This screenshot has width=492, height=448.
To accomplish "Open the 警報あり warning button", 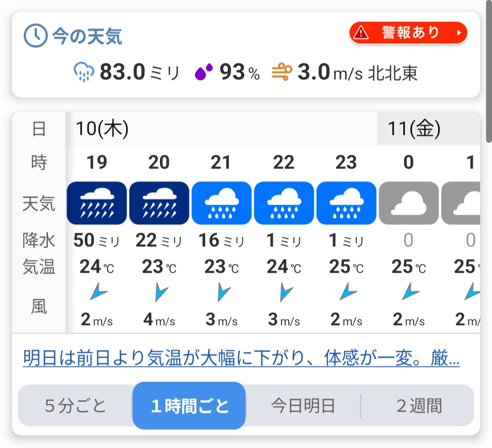I will click(408, 33).
